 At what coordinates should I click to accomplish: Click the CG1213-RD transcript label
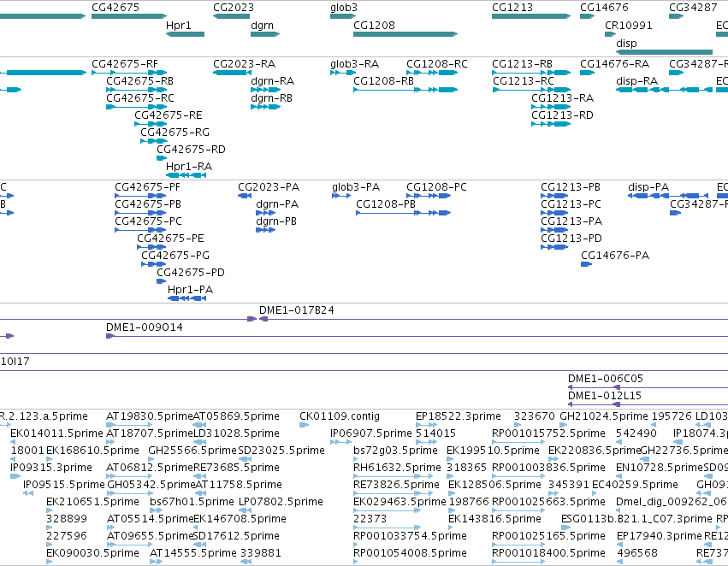pyautogui.click(x=562, y=115)
